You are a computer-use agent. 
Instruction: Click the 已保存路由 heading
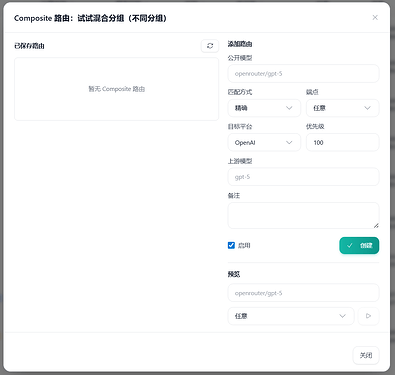coord(29,46)
